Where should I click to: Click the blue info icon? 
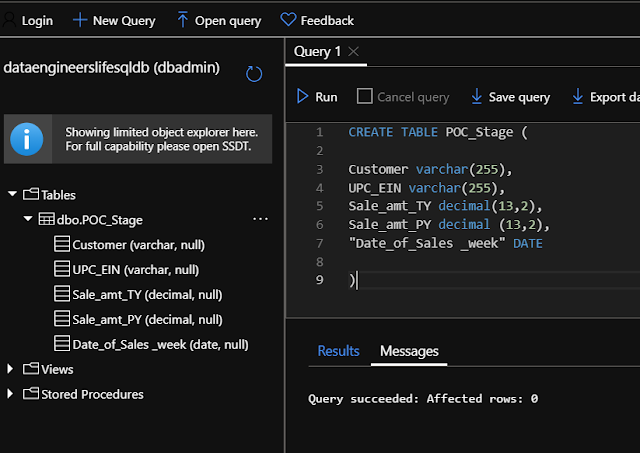27,139
